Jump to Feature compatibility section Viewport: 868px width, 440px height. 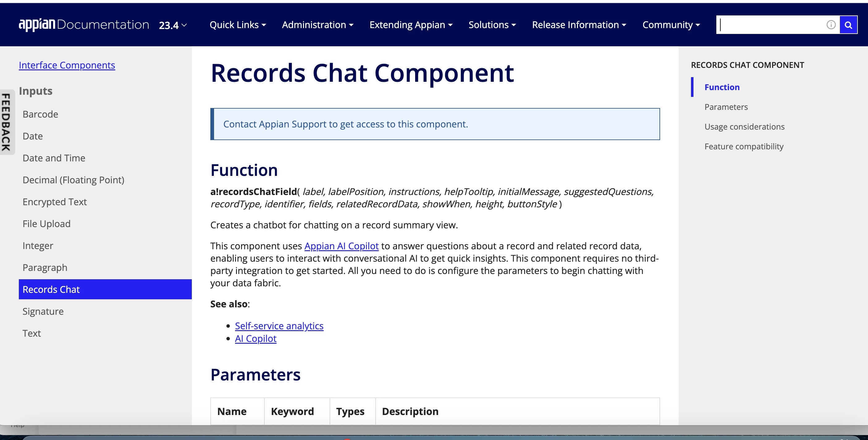tap(744, 147)
